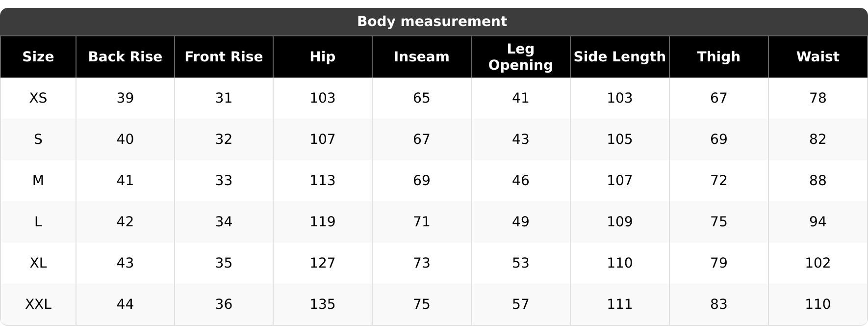Click the Hip value 113 cell

(323, 181)
